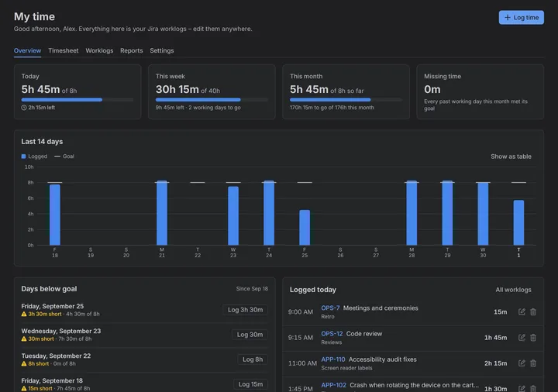Screen dimensions: 558x392
Task: Click the chart bar for Wednesday 23
Action: [233, 216]
